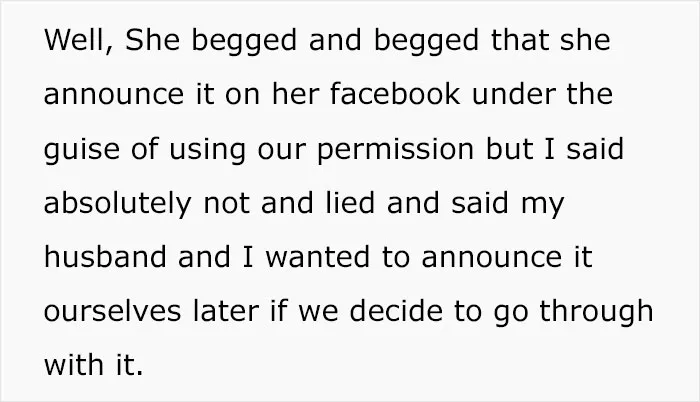Click "announce" at the second line's start
Screen dimensions: 700x402
(x=114, y=95)
